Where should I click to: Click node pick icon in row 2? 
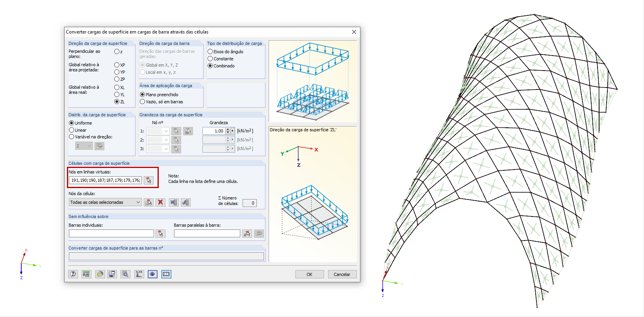176,140
